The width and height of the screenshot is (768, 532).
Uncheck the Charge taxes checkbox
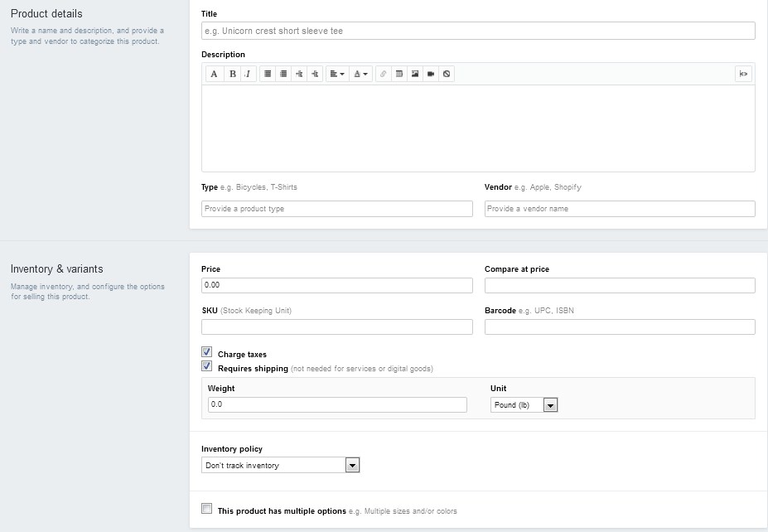click(206, 351)
